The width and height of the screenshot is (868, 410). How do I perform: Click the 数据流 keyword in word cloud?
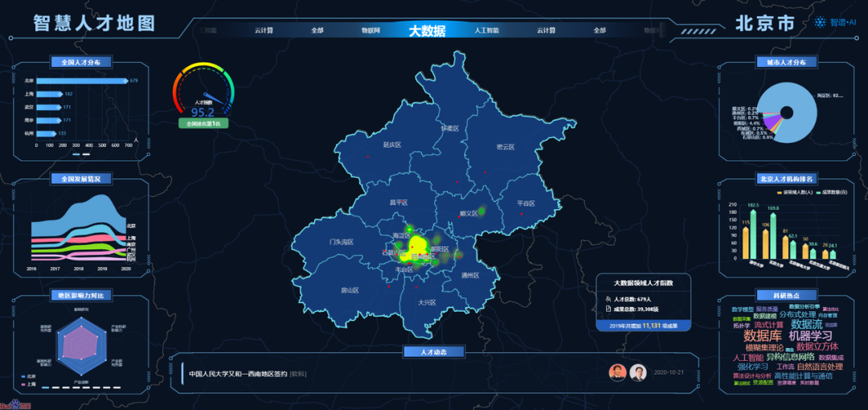[x=807, y=324]
